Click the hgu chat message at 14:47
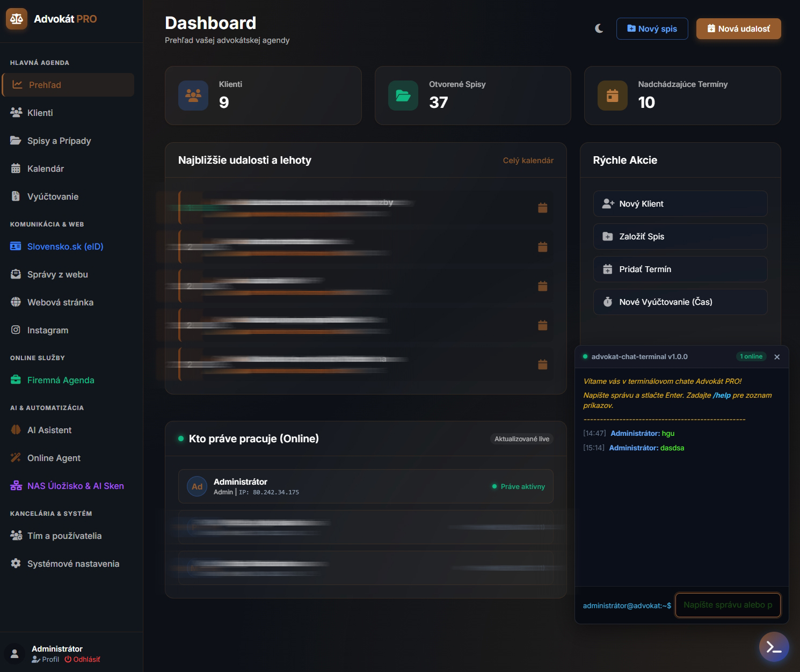The width and height of the screenshot is (800, 672). 668,433
